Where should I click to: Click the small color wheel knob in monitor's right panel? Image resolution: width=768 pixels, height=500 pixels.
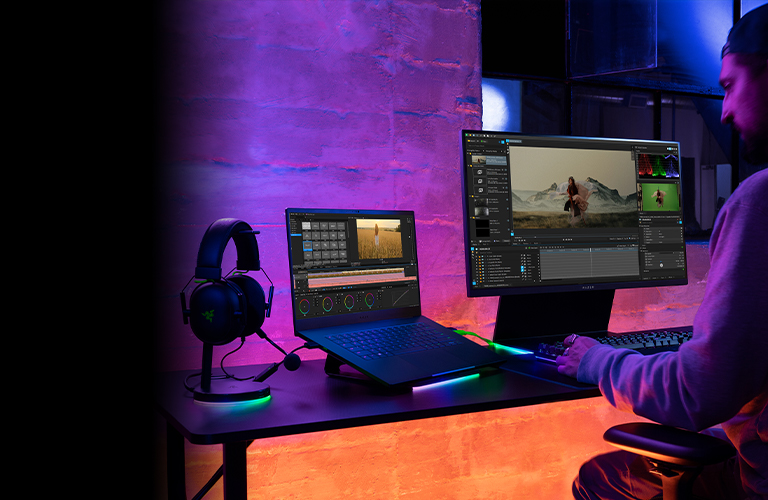point(661,265)
